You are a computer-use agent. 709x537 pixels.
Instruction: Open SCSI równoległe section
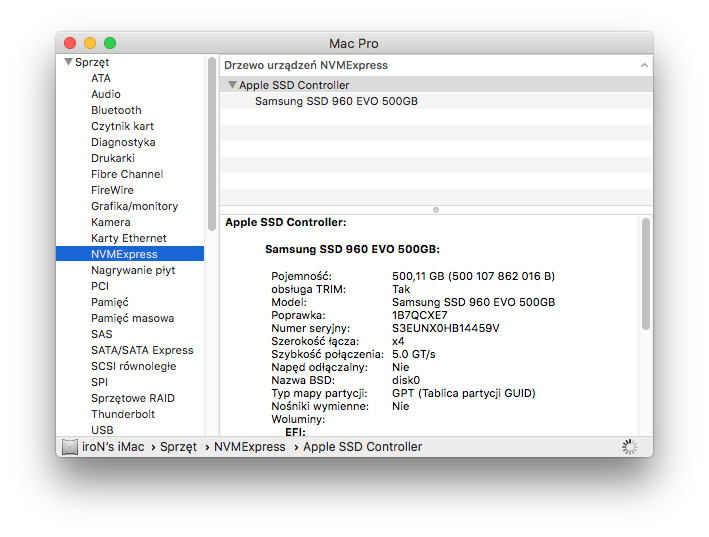point(133,366)
